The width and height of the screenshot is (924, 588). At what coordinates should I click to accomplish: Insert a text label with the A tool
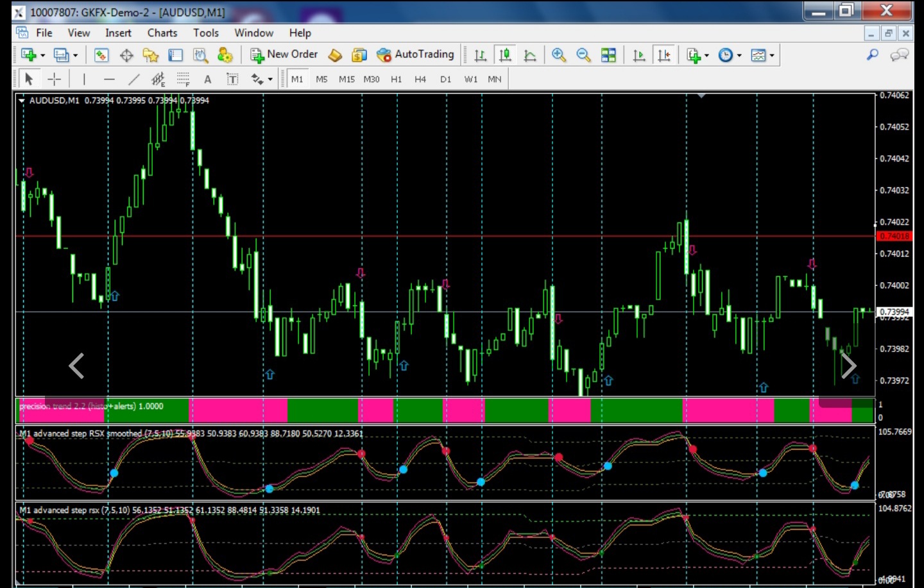click(x=207, y=80)
